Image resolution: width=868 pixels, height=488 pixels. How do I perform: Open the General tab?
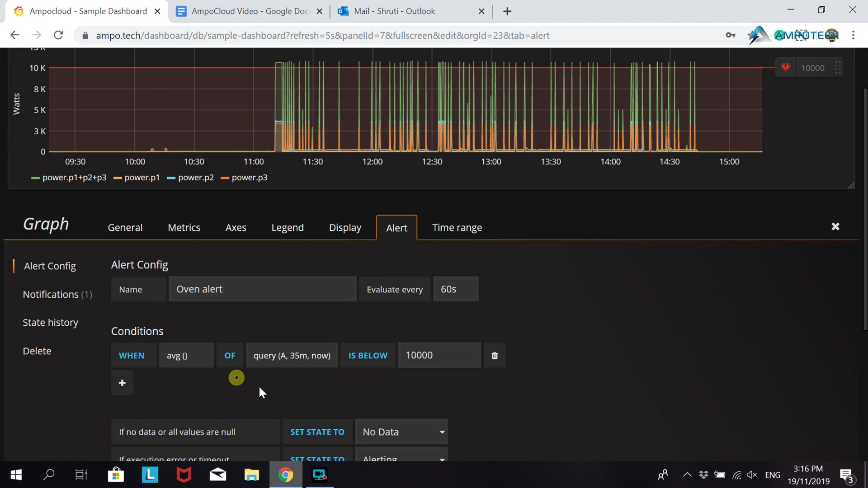click(125, 228)
